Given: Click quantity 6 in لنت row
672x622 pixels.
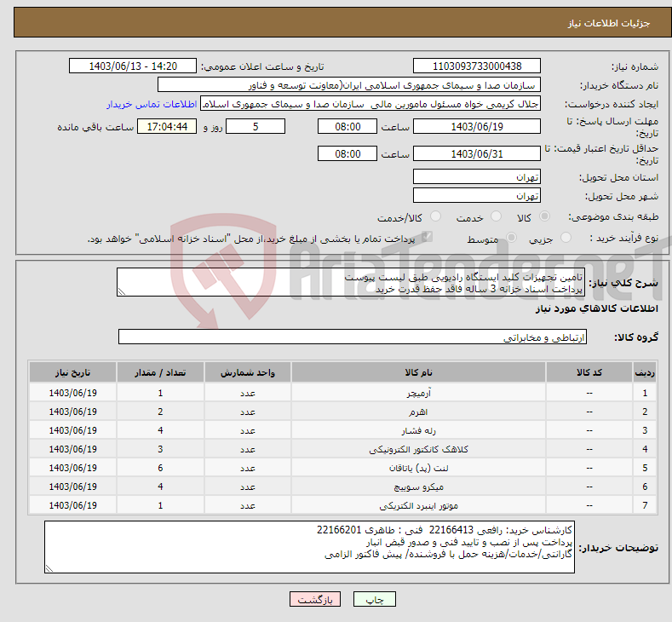Looking at the screenshot, I should (x=160, y=468).
